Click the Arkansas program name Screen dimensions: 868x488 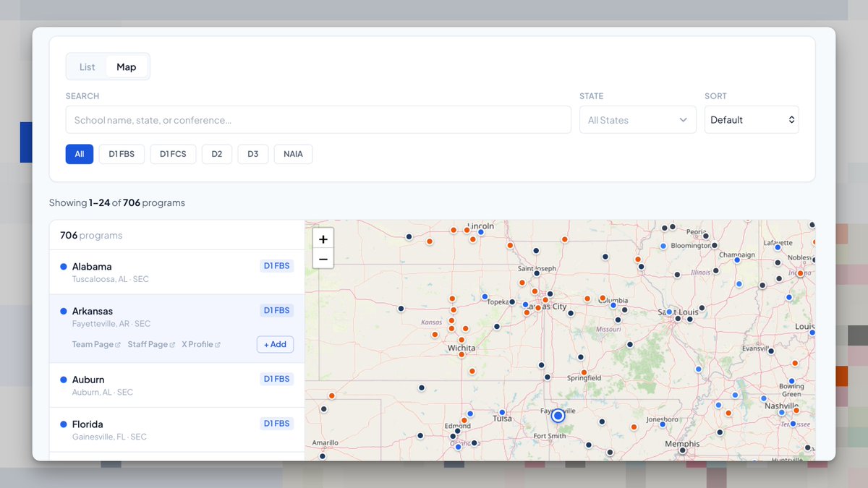(x=93, y=312)
